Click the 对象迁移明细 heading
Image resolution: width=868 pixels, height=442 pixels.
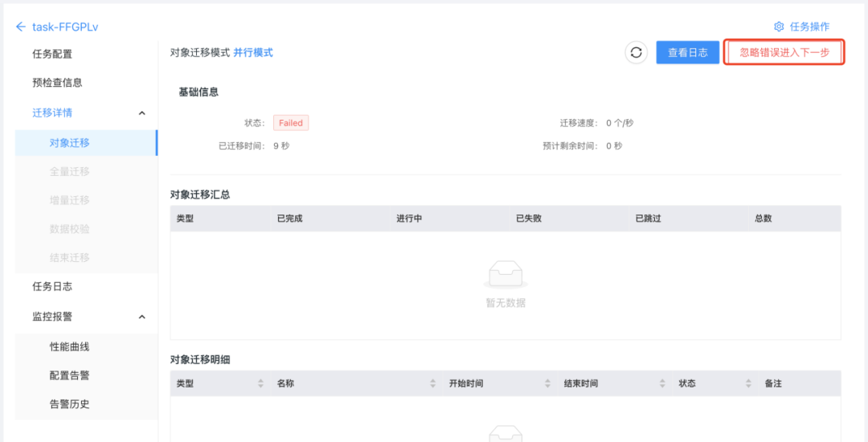200,359
